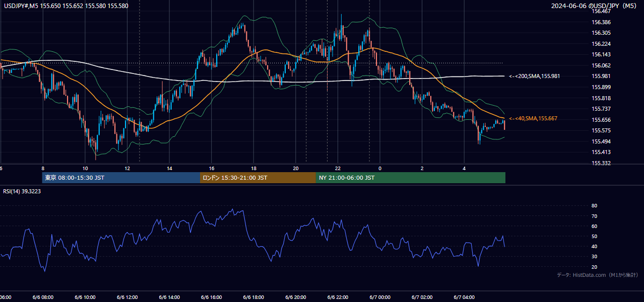The width and height of the screenshot is (644, 302).
Task: Click the 6/7 00:00 time axis label
Action: [379, 297]
